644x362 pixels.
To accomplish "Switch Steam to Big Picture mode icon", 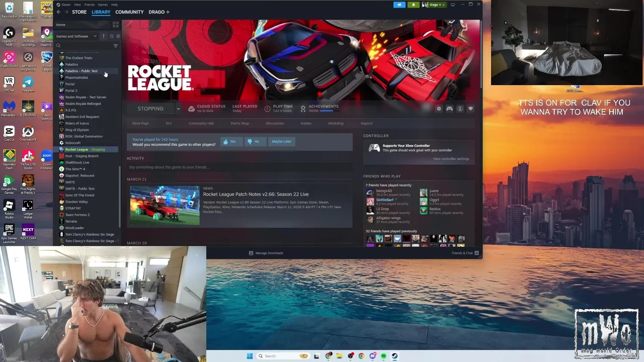I will coord(452,5).
